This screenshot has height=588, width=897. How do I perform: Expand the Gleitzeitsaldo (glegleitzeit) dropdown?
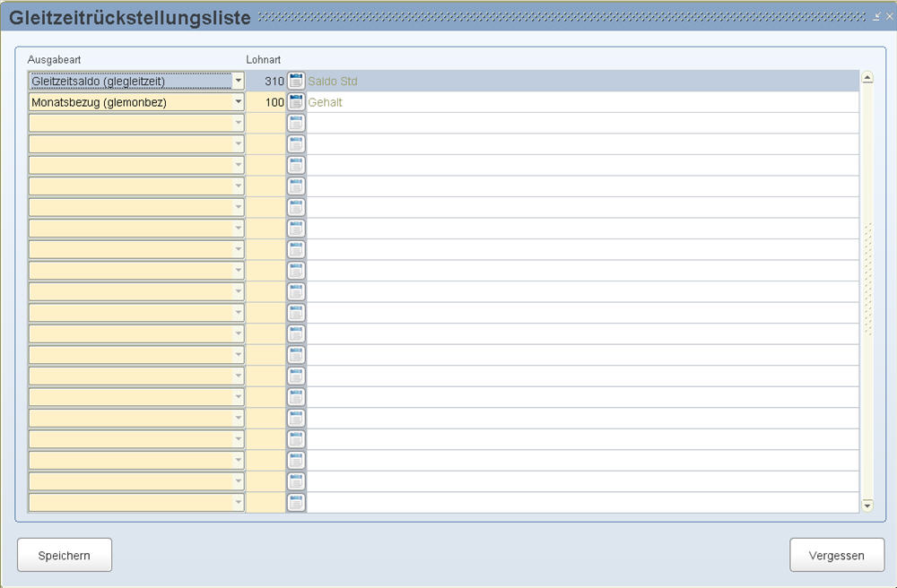pyautogui.click(x=238, y=82)
